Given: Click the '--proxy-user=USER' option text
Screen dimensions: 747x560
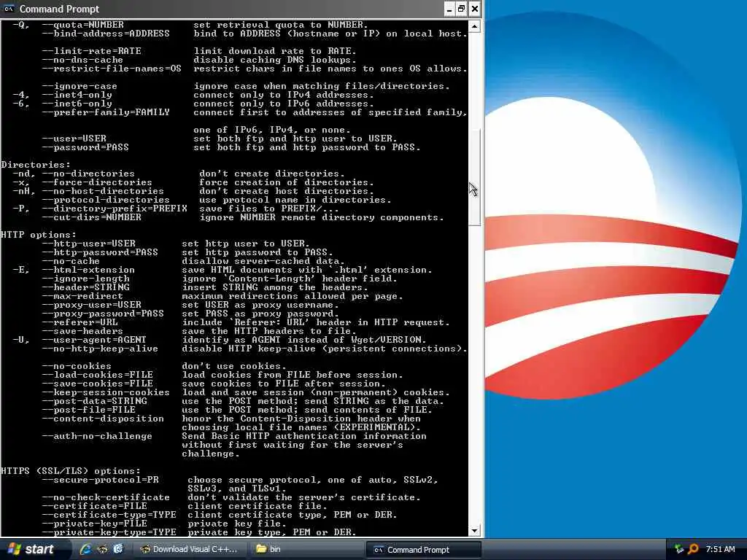Looking at the screenshot, I should 91,305.
